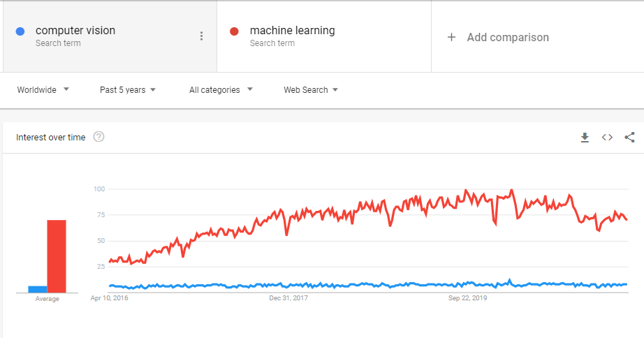The height and width of the screenshot is (338, 644).
Task: Open the Web Search type dropdown
Action: [x=311, y=90]
